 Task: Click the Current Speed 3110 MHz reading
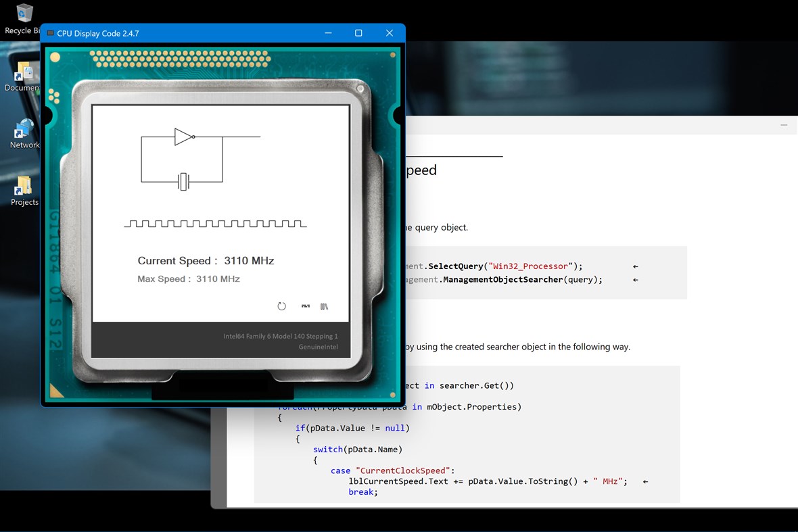point(206,260)
